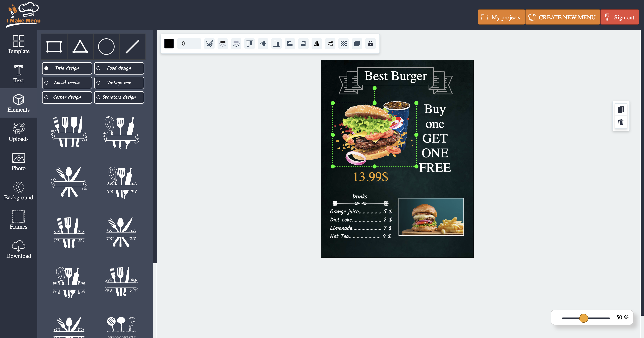Select the Hot Tea 9 $ menu line
This screenshot has width=644, height=338.
[360, 236]
